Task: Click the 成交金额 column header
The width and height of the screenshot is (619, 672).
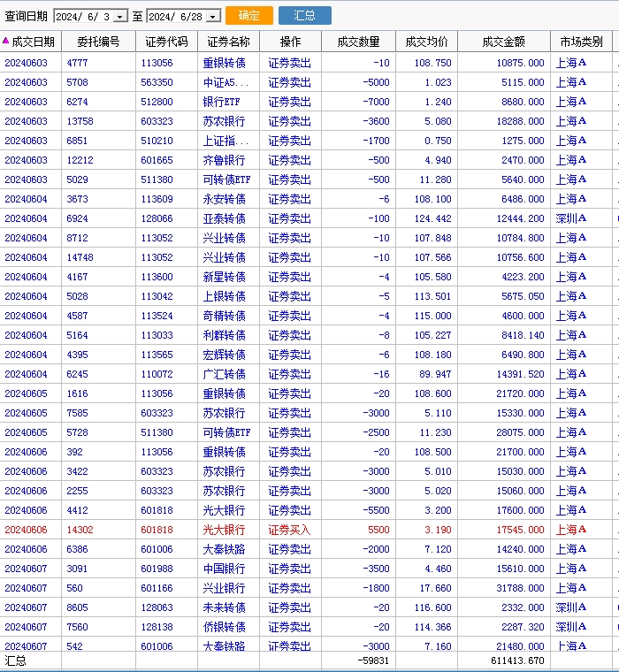Action: (x=504, y=42)
